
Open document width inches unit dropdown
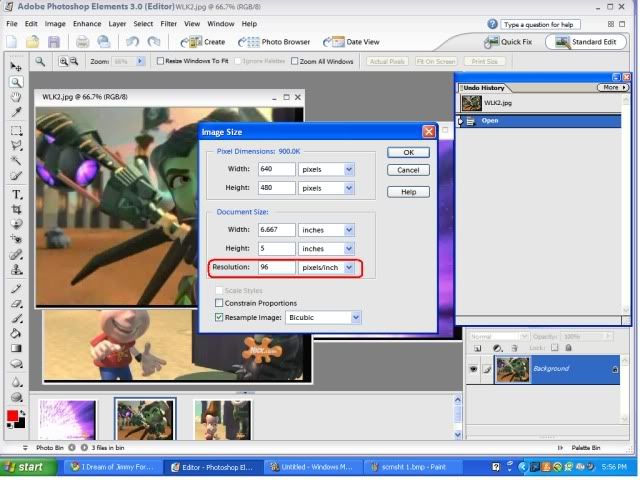[349, 229]
